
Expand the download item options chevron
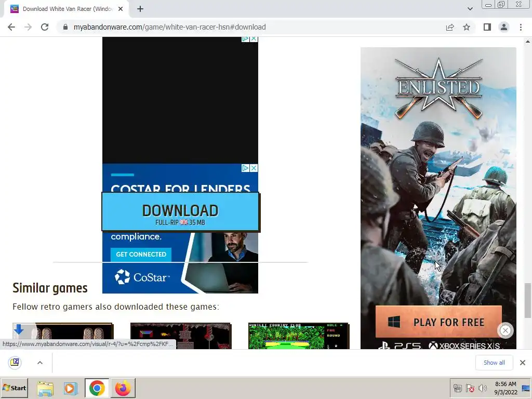click(39, 363)
